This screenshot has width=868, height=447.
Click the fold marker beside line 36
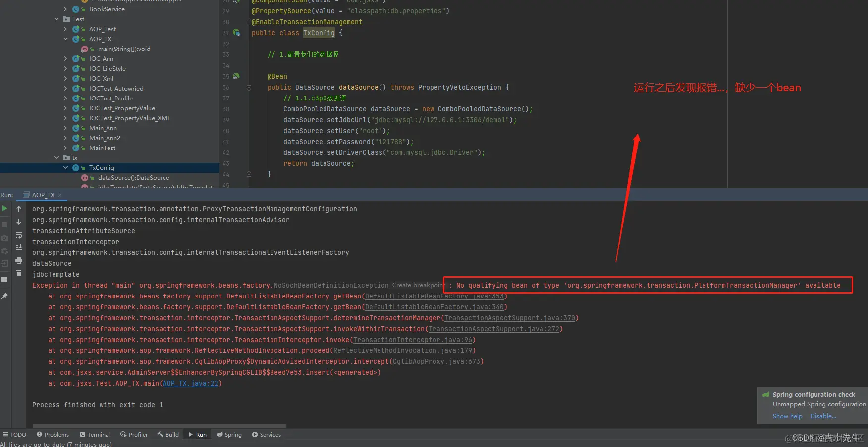coord(249,88)
